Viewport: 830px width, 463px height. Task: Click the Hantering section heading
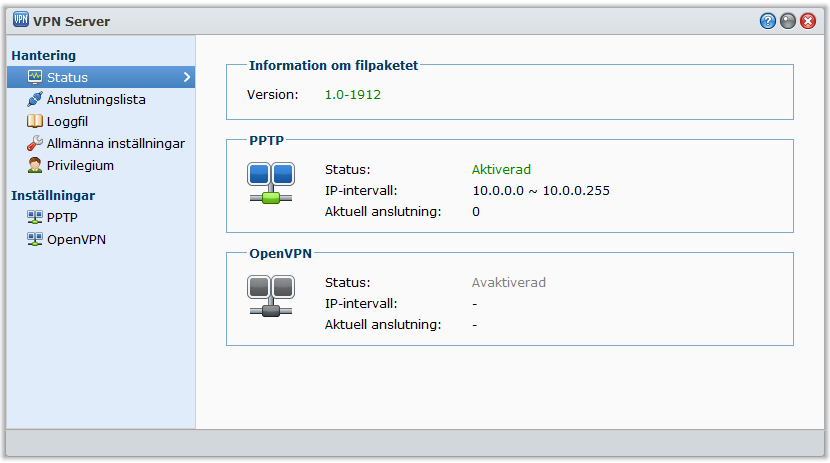pyautogui.click(x=43, y=56)
